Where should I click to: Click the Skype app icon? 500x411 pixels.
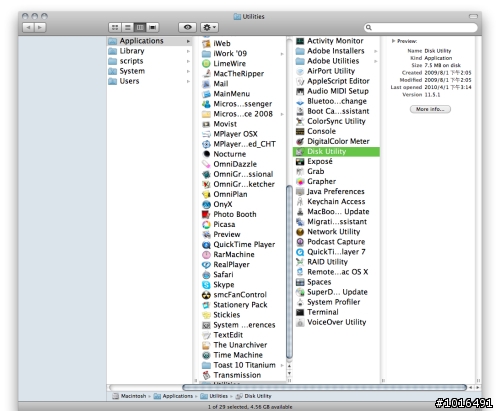tap(206, 285)
